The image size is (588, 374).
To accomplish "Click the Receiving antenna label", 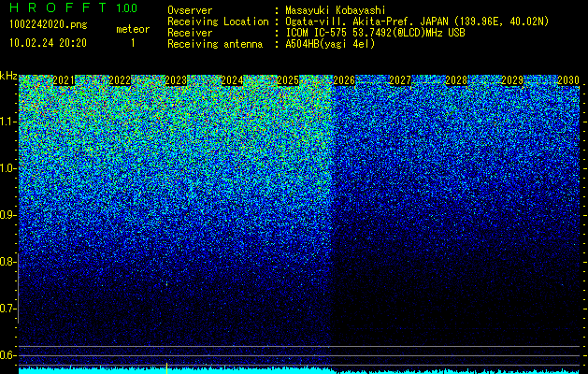I will [215, 44].
